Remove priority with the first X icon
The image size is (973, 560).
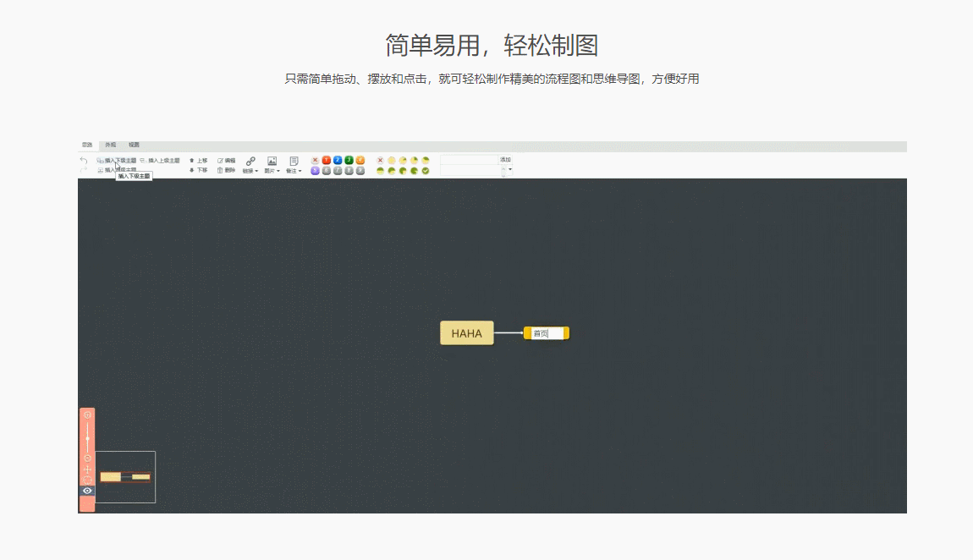(x=316, y=161)
